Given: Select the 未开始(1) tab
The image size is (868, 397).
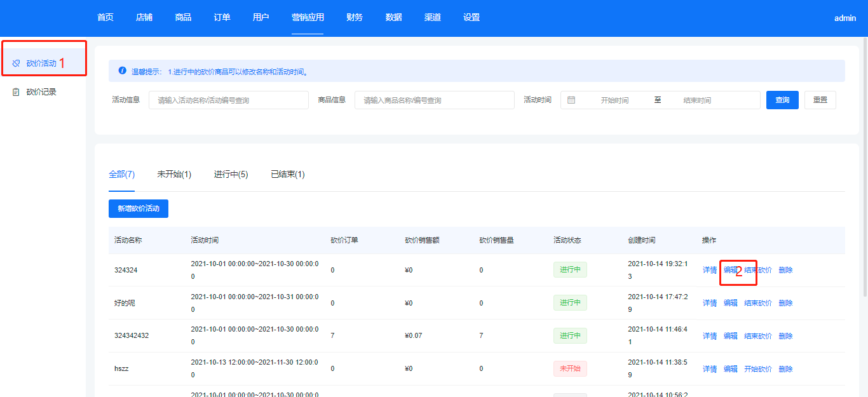Looking at the screenshot, I should [174, 174].
